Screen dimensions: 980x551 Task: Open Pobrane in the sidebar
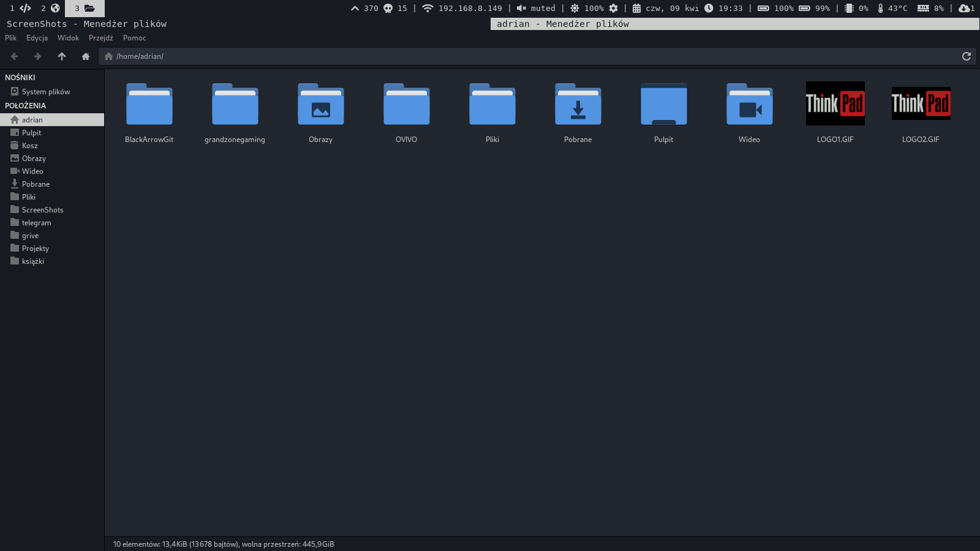52,184
